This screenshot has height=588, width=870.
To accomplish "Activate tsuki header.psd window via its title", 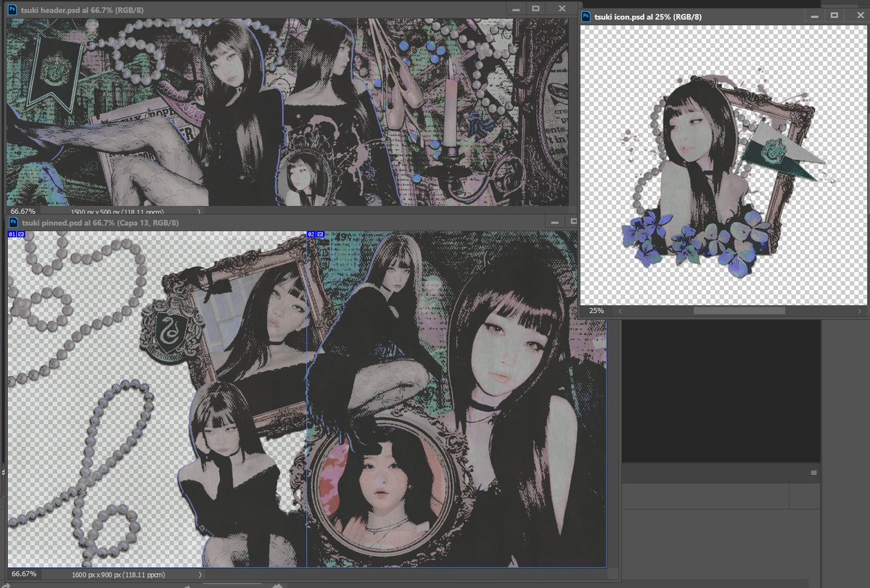I will pos(82,10).
